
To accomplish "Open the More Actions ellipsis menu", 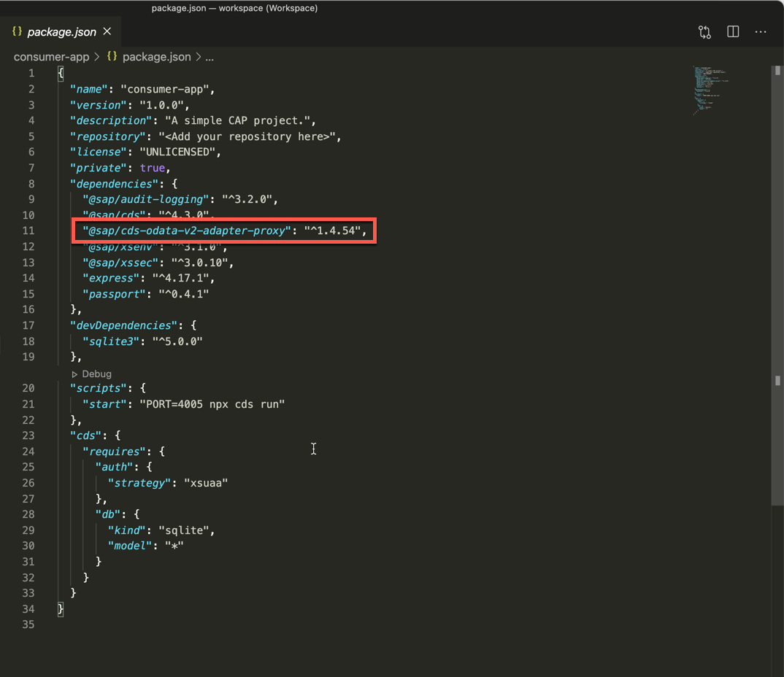I will tap(761, 32).
